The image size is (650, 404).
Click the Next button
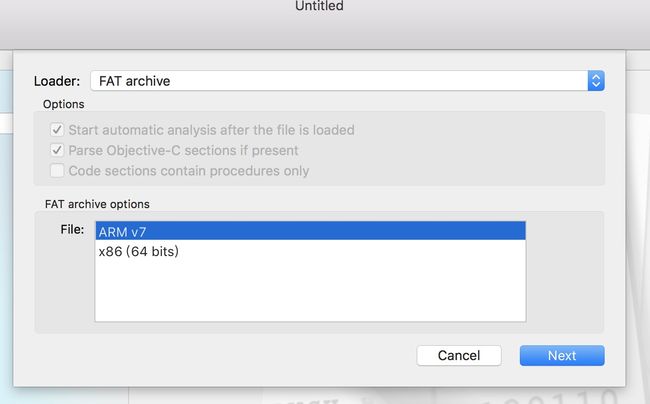click(562, 356)
